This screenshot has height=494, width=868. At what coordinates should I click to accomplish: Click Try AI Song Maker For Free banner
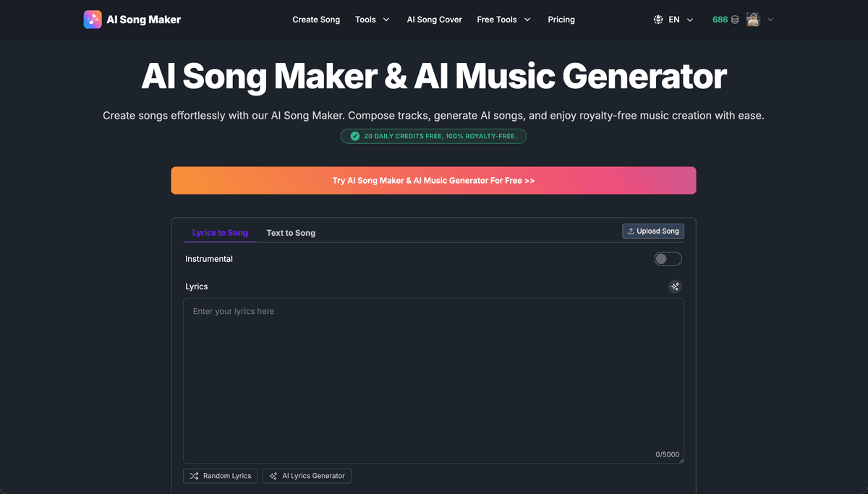coord(433,181)
